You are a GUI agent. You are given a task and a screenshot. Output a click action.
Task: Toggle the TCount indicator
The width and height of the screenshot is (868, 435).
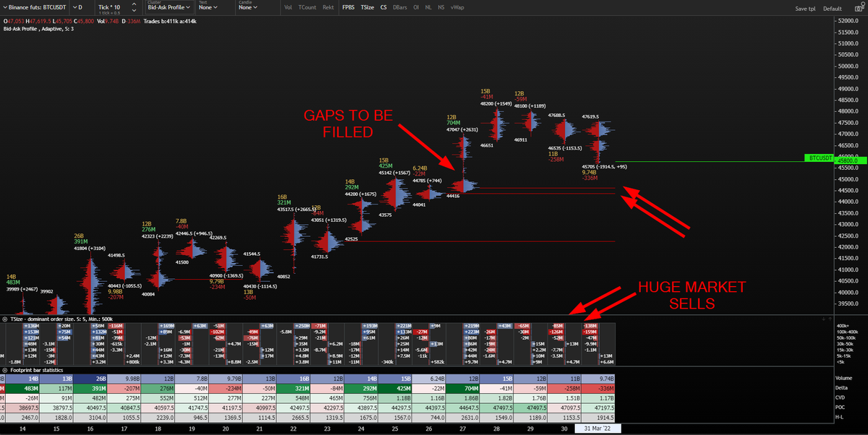307,7
